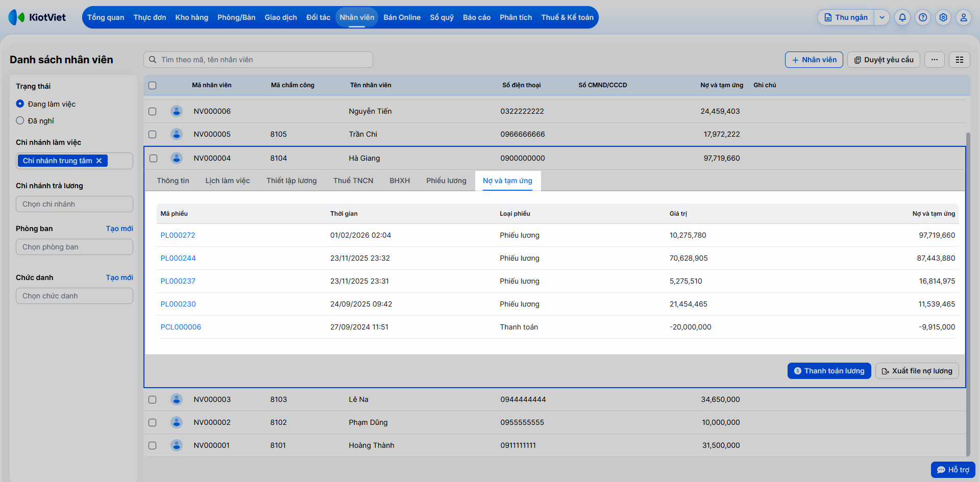Open the column display options icon
The height and width of the screenshot is (482, 980).
(960, 60)
